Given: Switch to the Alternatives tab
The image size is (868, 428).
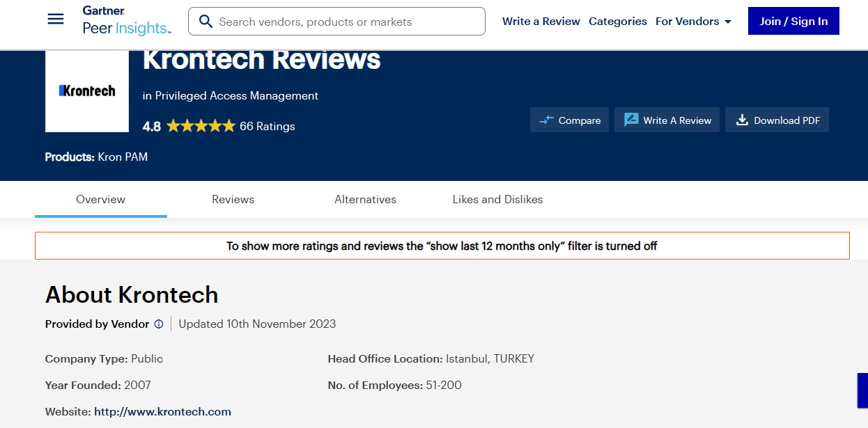Looking at the screenshot, I should coord(366,200).
